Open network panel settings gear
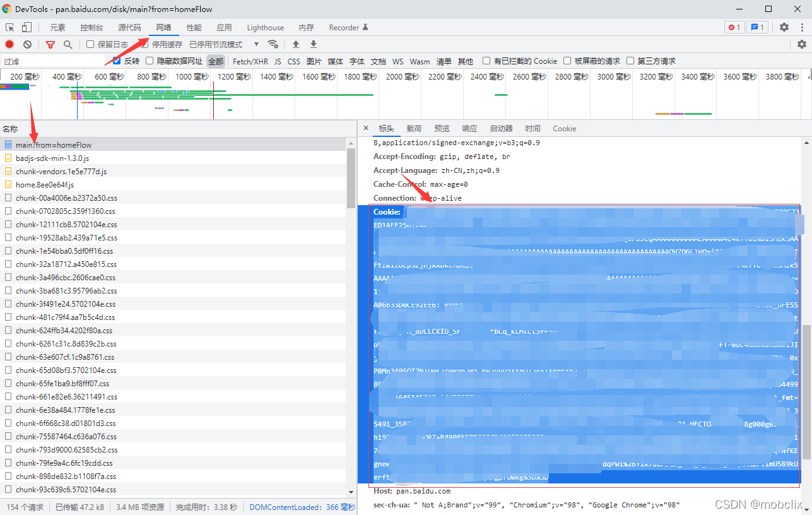 (x=802, y=44)
